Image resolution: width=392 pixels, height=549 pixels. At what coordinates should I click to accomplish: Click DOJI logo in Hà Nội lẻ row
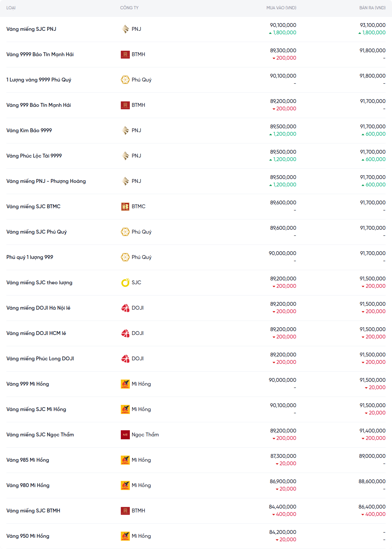coord(125,308)
